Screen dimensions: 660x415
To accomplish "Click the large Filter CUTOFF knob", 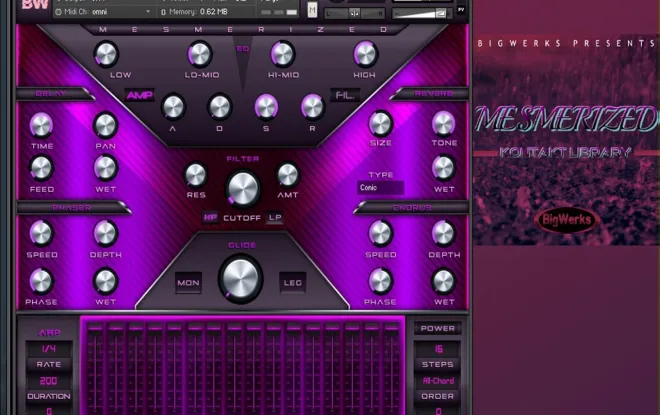I will tap(243, 189).
